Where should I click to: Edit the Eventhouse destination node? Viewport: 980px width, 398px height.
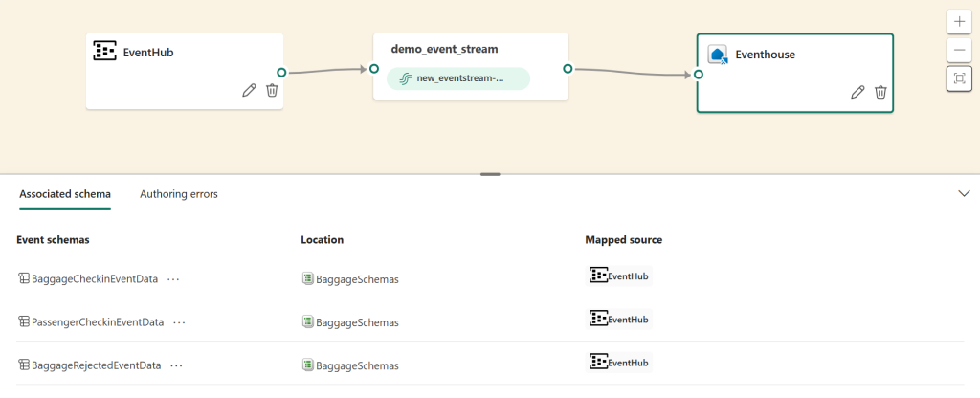(857, 92)
